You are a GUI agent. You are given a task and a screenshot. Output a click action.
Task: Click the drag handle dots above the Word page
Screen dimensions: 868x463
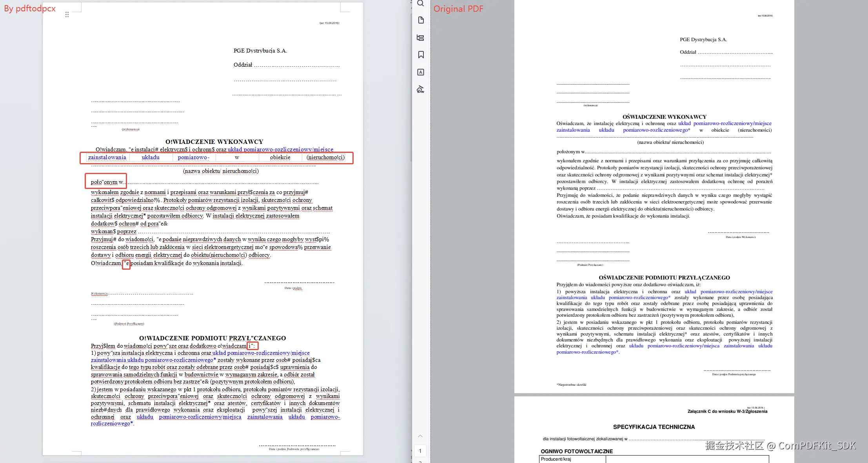(x=67, y=15)
